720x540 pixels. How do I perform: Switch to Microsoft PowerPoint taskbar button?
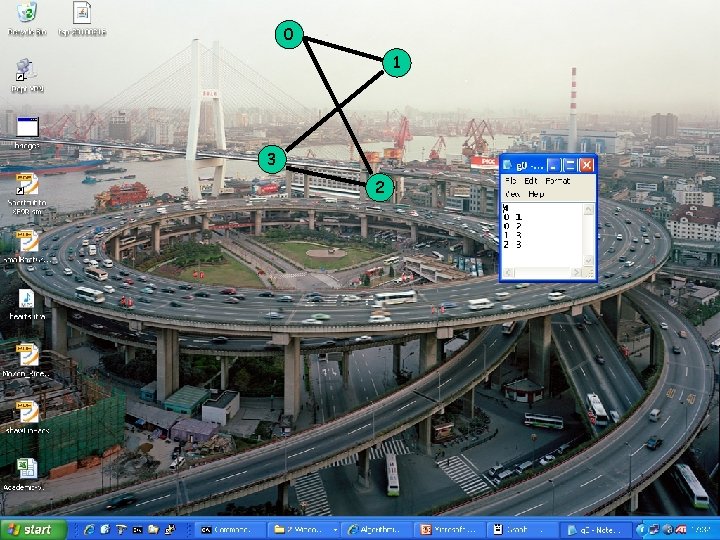pyautogui.click(x=452, y=530)
